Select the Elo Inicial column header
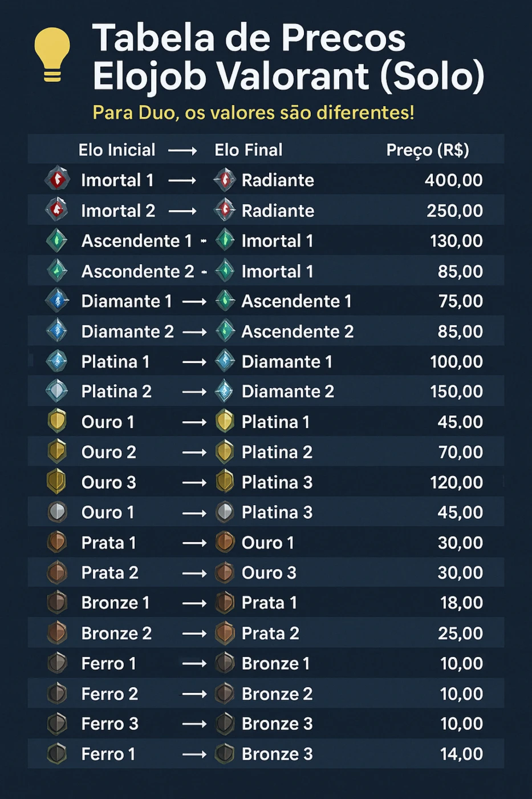This screenshot has height=799, width=532. [117, 150]
